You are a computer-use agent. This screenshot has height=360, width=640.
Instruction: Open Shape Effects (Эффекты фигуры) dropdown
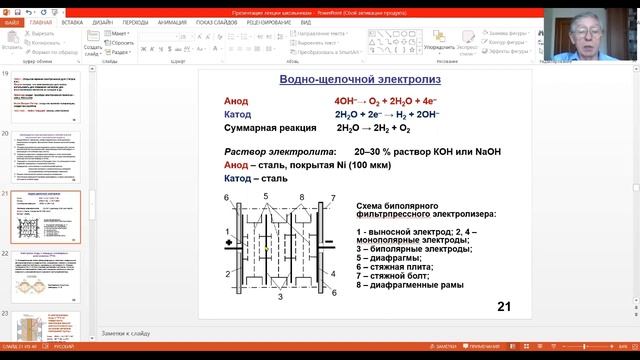pos(506,51)
